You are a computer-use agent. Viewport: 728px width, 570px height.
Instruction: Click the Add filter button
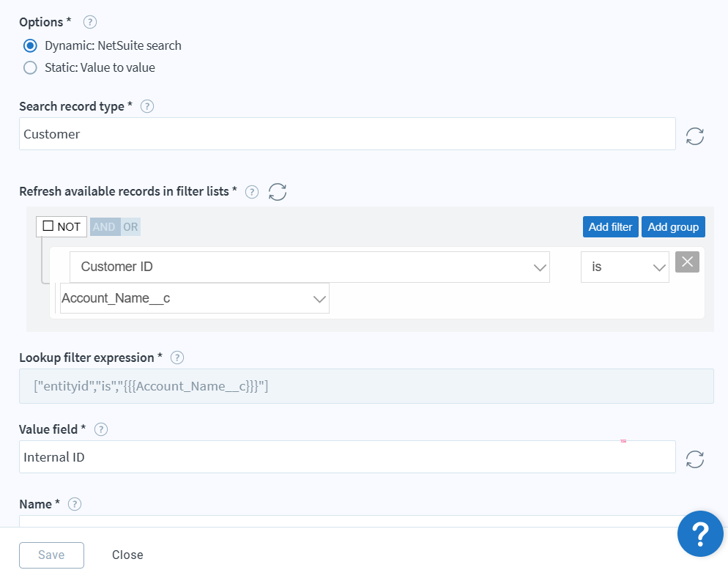coord(610,227)
